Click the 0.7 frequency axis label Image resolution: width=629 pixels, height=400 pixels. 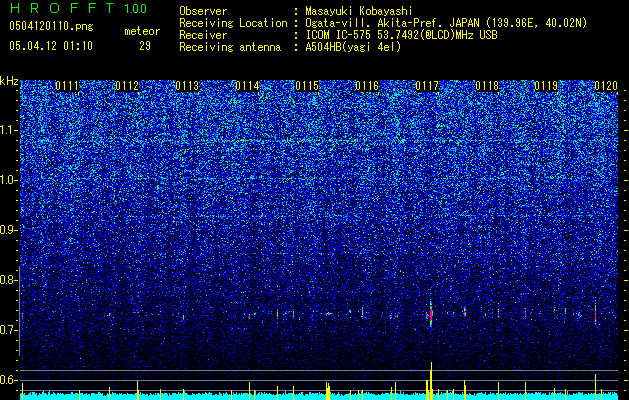click(8, 330)
